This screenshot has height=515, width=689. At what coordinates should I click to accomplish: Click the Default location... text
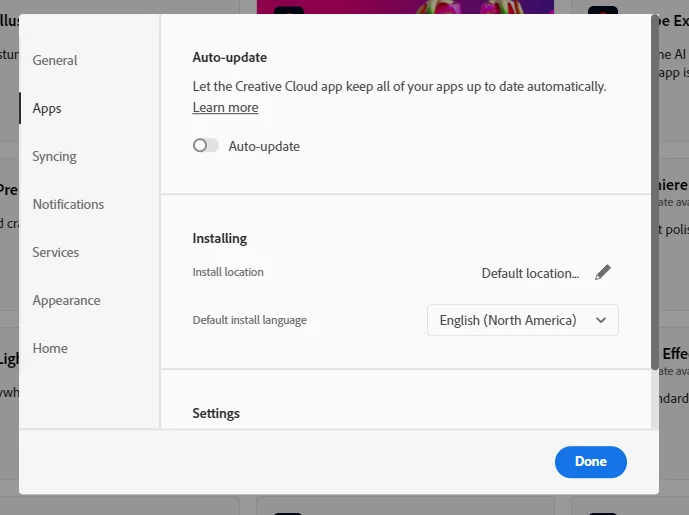[530, 273]
